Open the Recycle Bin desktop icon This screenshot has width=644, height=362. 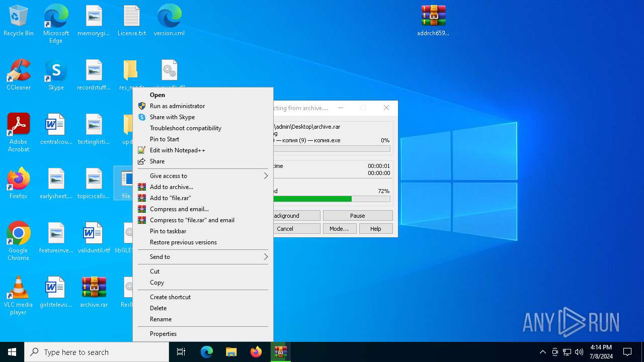coord(19,21)
